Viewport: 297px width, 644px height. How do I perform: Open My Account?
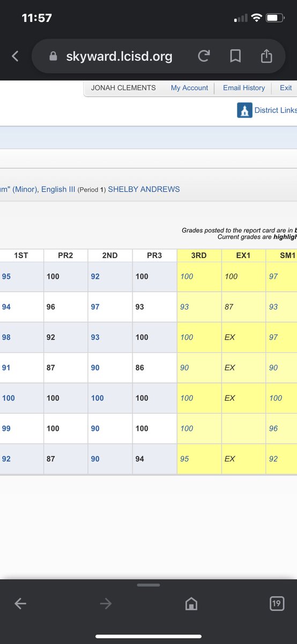pos(189,87)
